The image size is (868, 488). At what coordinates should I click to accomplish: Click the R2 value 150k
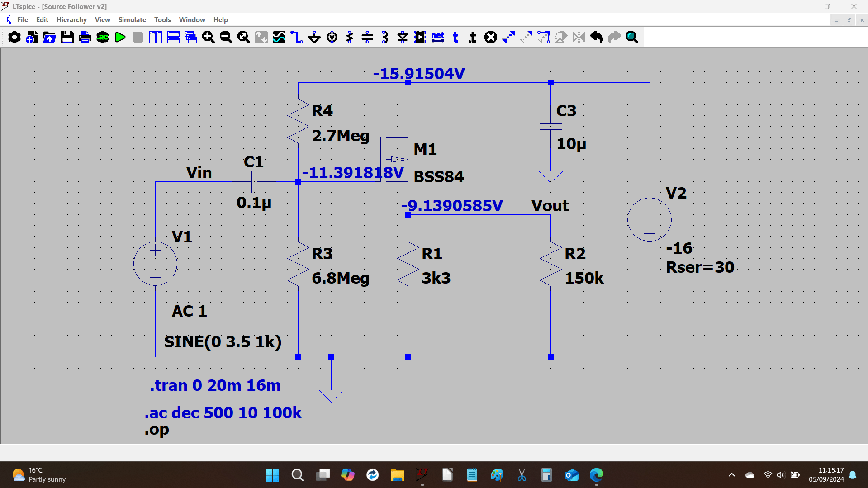click(584, 278)
